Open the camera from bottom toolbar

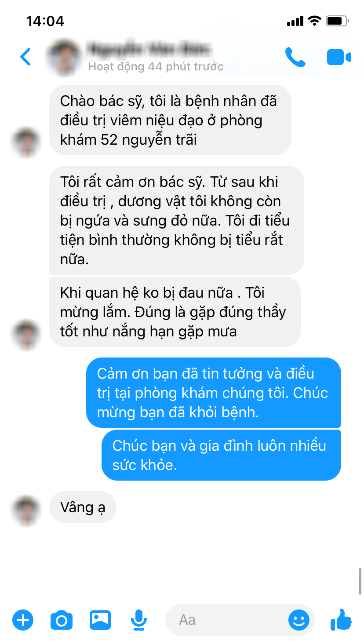(62, 620)
